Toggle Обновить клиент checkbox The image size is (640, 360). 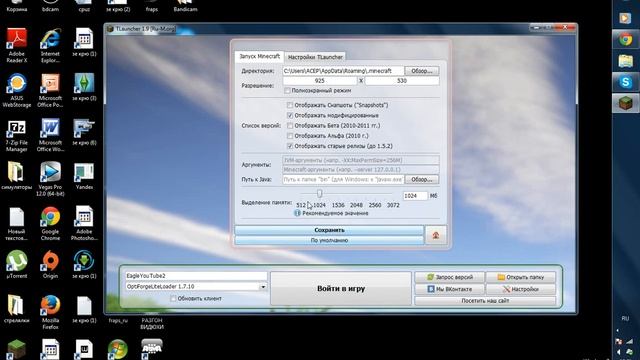coord(173,298)
